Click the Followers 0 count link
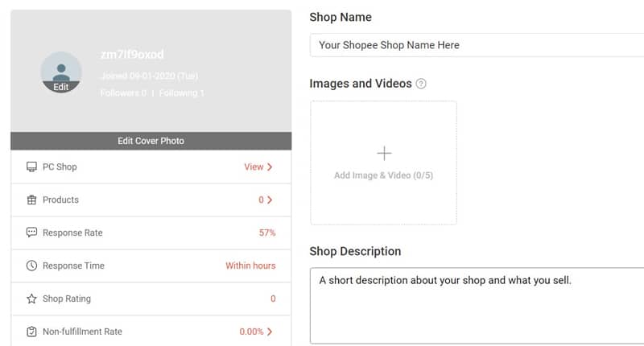 [x=123, y=93]
